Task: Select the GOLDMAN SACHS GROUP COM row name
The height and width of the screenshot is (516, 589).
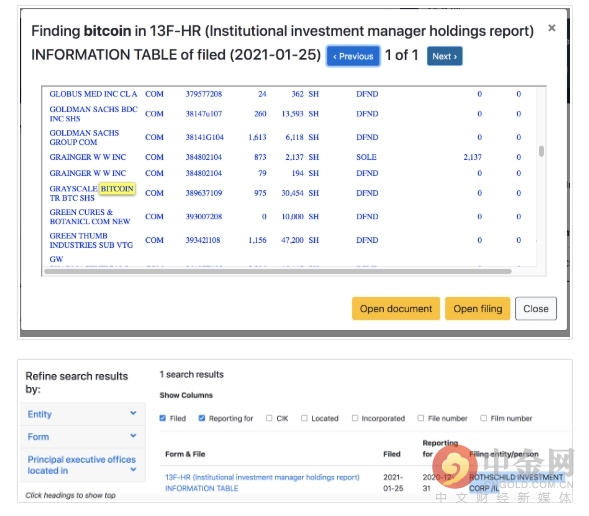Action: tap(84, 137)
